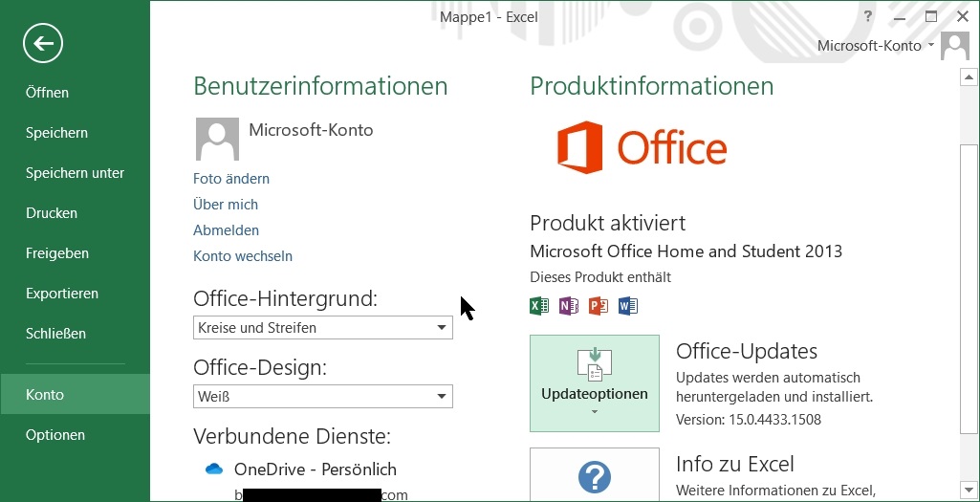Viewport: 980px width, 502px height.
Task: Select Speichern unter in the sidebar
Action: pos(75,173)
